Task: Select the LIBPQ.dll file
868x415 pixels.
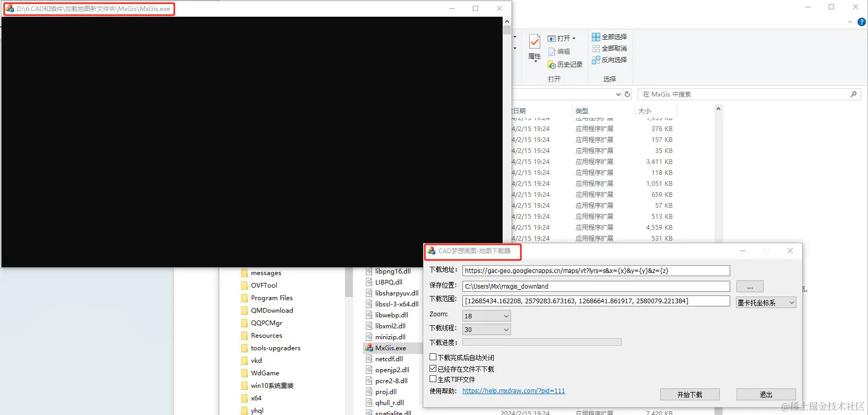Action: (x=388, y=282)
